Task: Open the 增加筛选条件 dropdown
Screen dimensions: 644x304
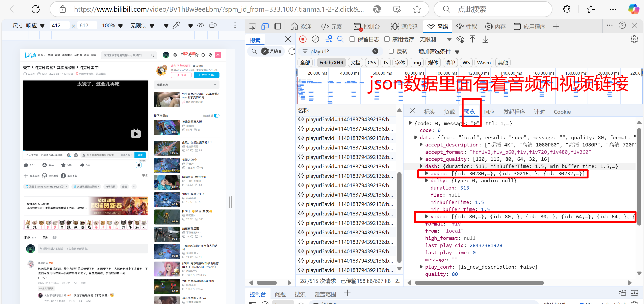Action: [x=438, y=52]
